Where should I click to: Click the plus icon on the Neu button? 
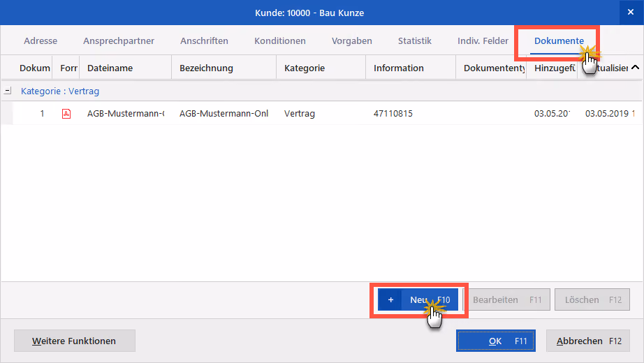click(390, 299)
